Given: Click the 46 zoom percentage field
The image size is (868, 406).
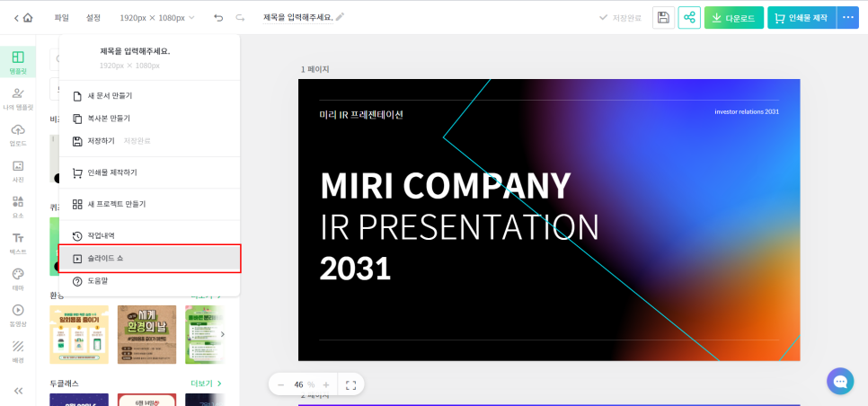Looking at the screenshot, I should 299,384.
